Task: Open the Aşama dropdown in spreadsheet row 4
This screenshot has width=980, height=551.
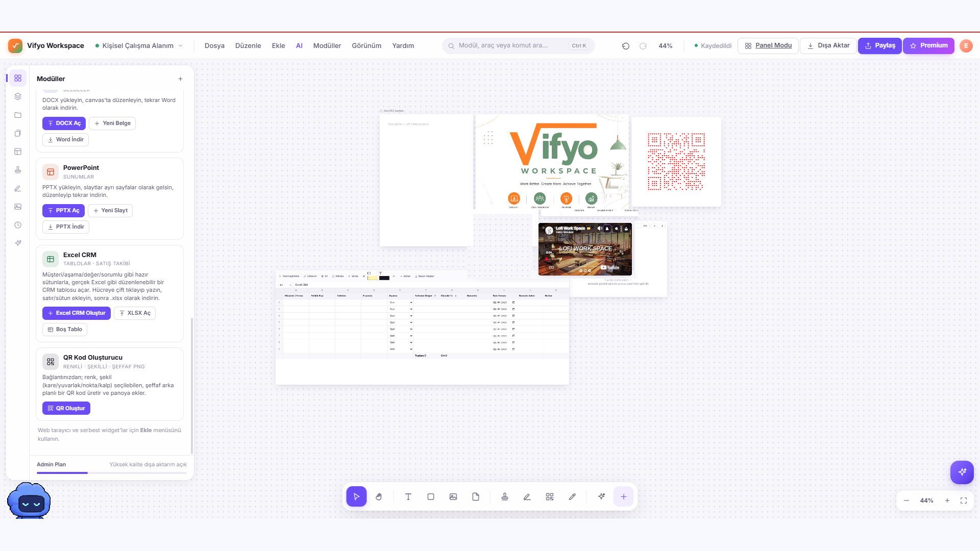Action: [x=401, y=316]
